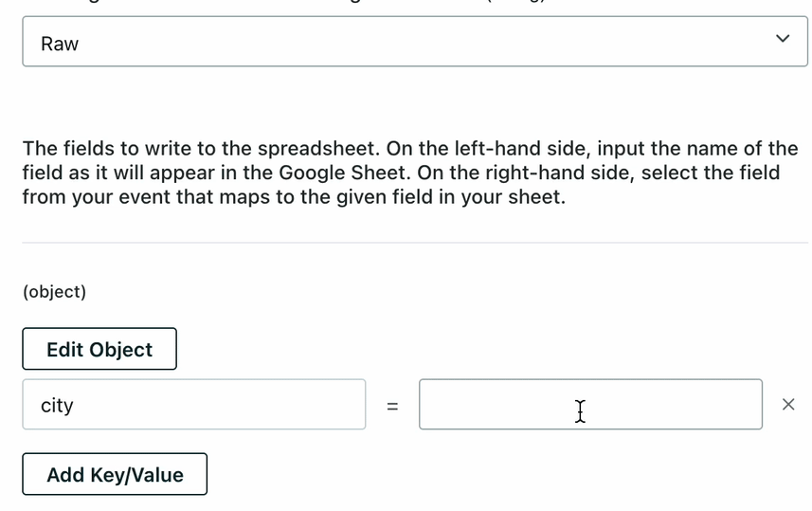The image size is (812, 511).
Task: Open the Raw value selection dropdown
Action: (x=415, y=42)
